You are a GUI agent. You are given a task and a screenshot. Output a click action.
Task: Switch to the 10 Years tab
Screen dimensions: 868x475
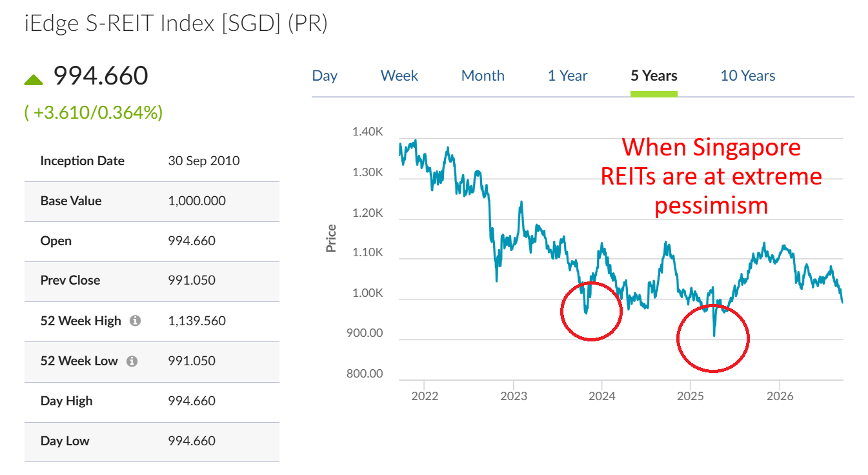tap(748, 76)
